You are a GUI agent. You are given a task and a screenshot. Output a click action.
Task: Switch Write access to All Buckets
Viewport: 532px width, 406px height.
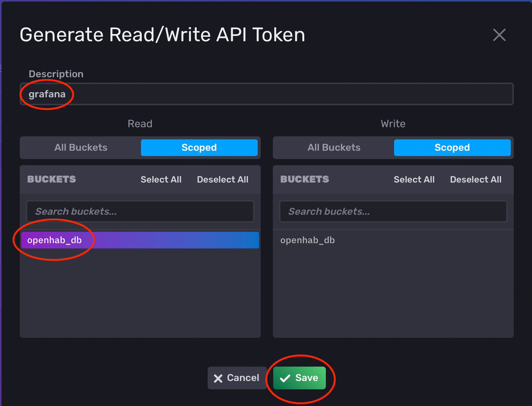pos(334,148)
